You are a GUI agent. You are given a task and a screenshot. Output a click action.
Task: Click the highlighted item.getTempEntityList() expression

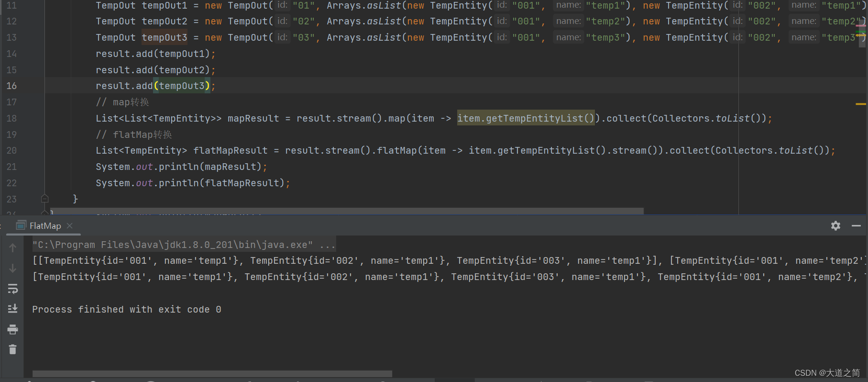[x=526, y=118]
